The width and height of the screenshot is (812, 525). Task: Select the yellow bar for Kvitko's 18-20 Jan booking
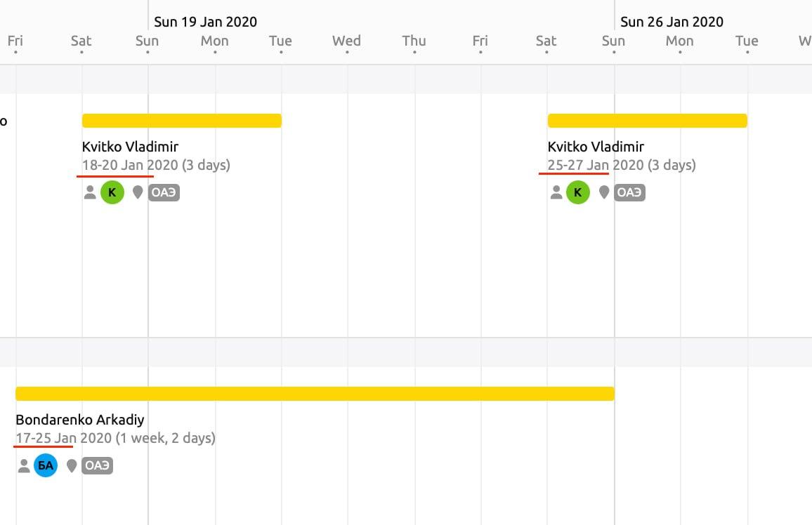pyautogui.click(x=181, y=121)
